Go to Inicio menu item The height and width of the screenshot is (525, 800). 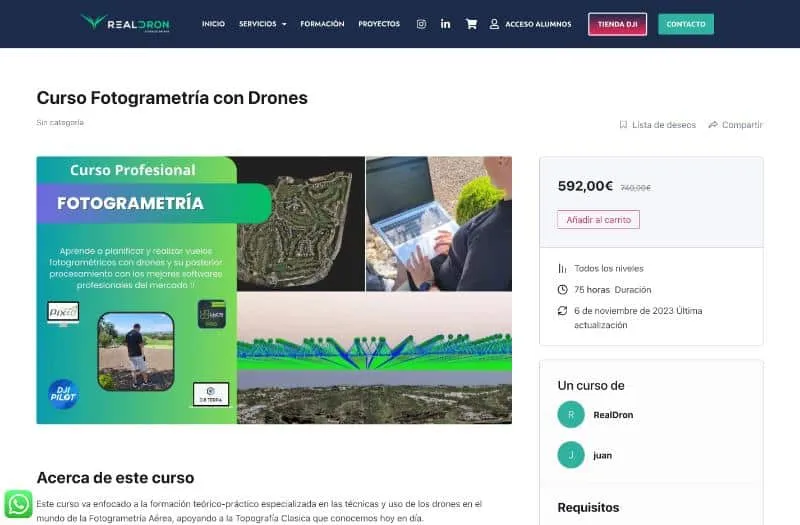tap(213, 24)
